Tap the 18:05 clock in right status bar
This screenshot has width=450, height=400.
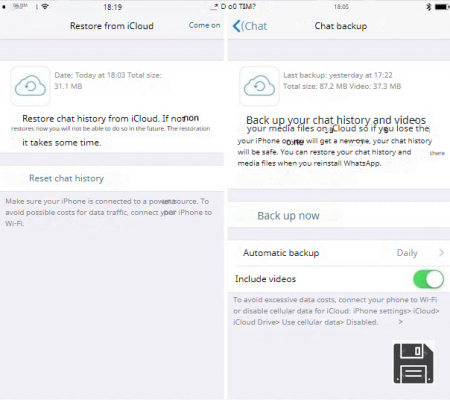coord(341,7)
